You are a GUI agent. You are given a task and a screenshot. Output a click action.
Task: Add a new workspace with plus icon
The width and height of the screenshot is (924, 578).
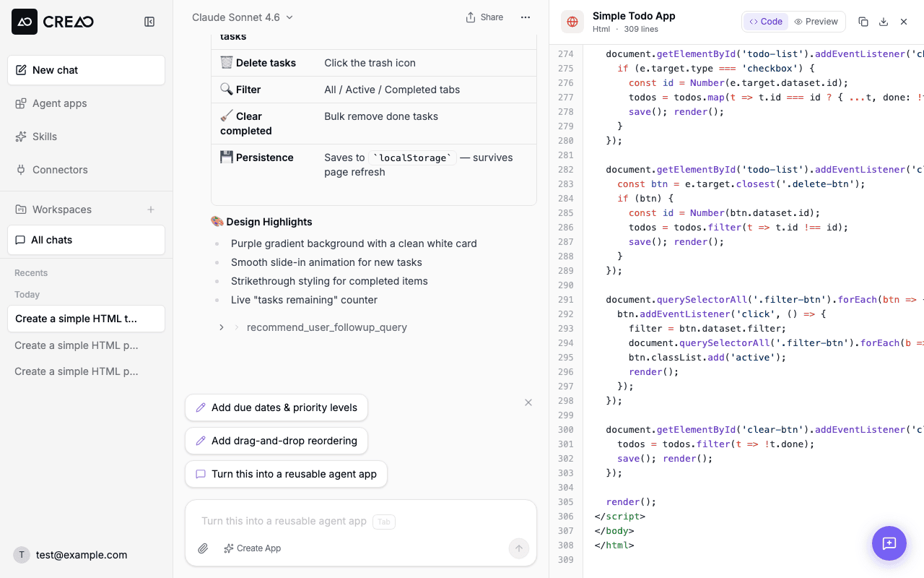click(x=151, y=210)
